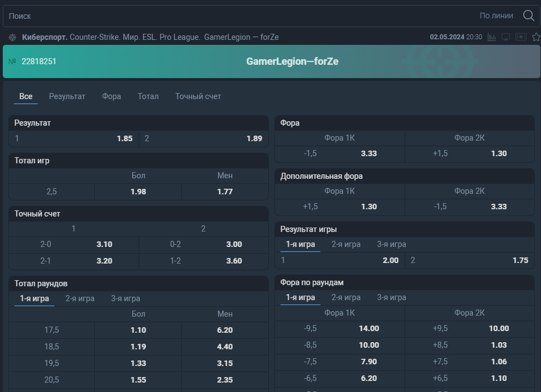
Task: Pick round handicap -6,5 at 6.20
Action: [339, 378]
